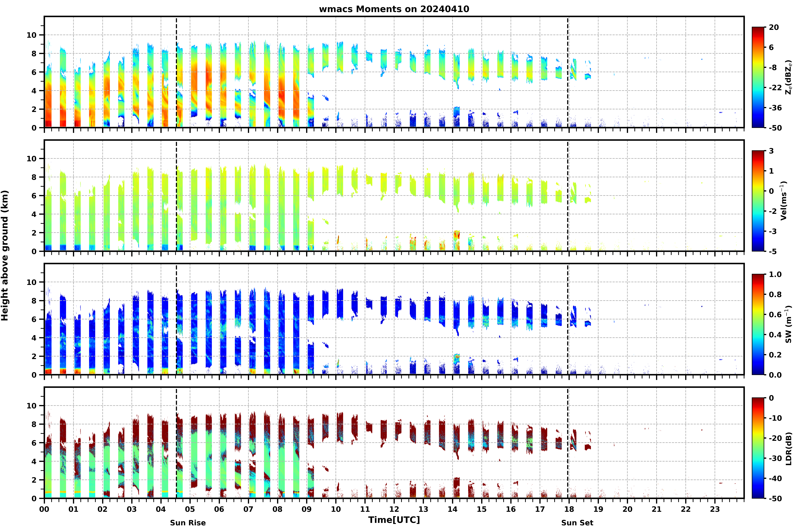The width and height of the screenshot is (798, 532).
Task: Click the Height above ground (km) axis label
Action: pyautogui.click(x=5, y=255)
